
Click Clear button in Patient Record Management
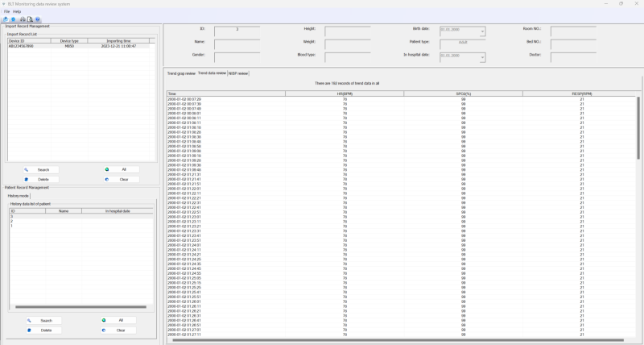pos(120,330)
